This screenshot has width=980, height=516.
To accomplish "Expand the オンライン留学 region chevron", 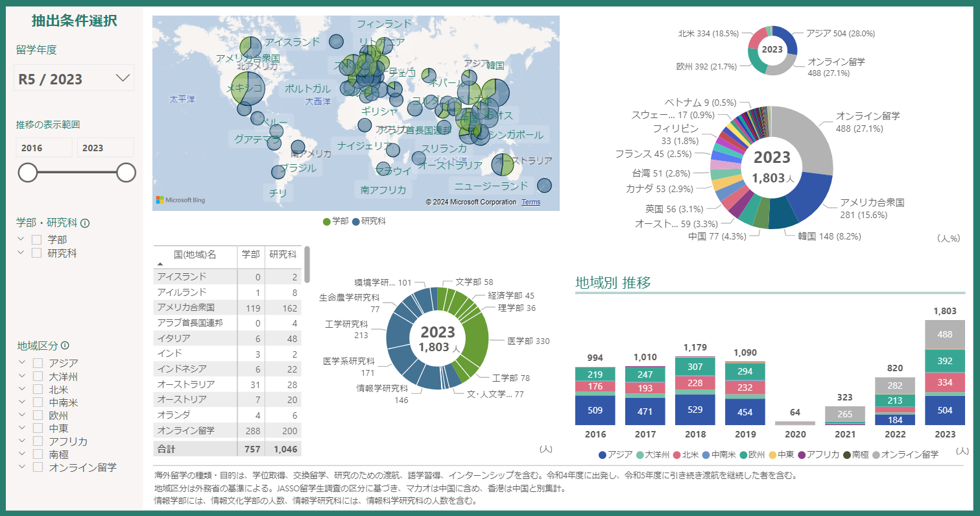I will (22, 467).
